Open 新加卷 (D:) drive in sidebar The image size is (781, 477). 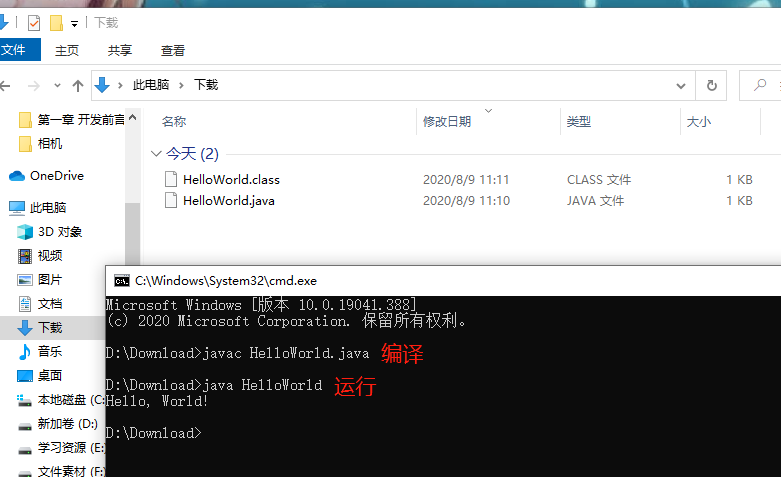pyautogui.click(x=58, y=424)
